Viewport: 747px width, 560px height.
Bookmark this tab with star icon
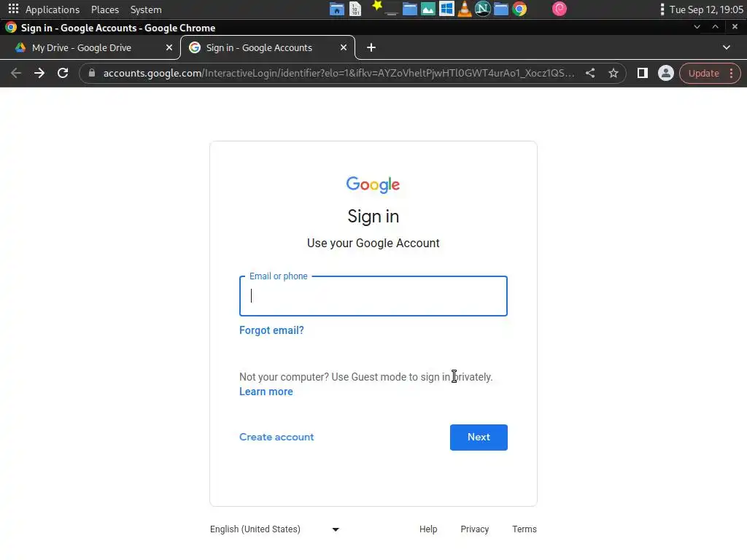(613, 73)
